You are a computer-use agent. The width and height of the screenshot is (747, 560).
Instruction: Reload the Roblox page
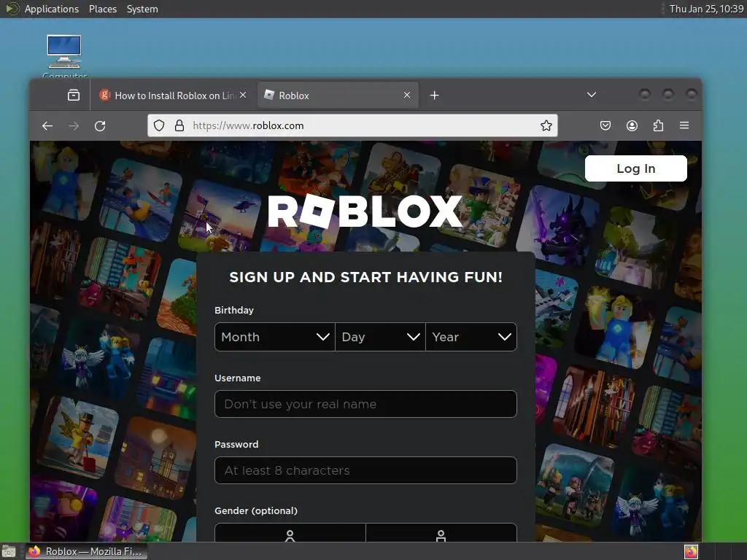99,125
